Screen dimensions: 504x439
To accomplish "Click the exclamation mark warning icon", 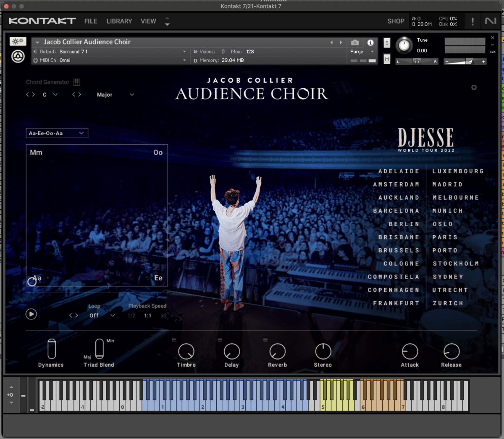I will (x=472, y=21).
